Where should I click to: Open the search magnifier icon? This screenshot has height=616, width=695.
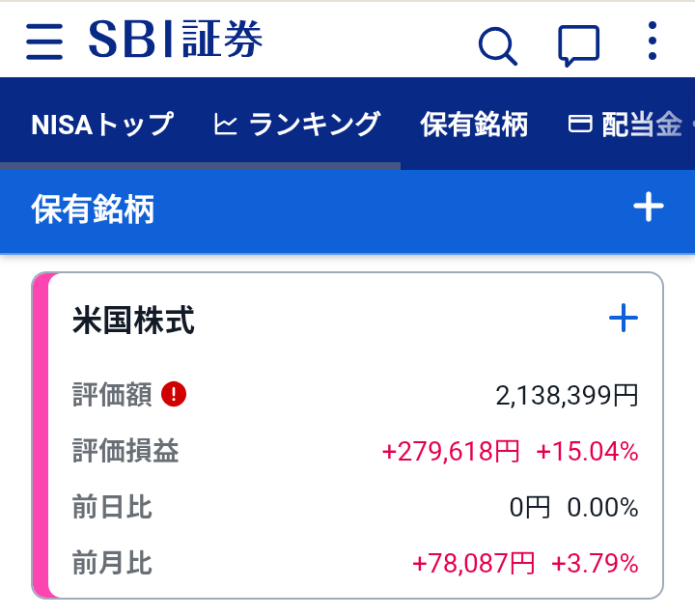(498, 46)
